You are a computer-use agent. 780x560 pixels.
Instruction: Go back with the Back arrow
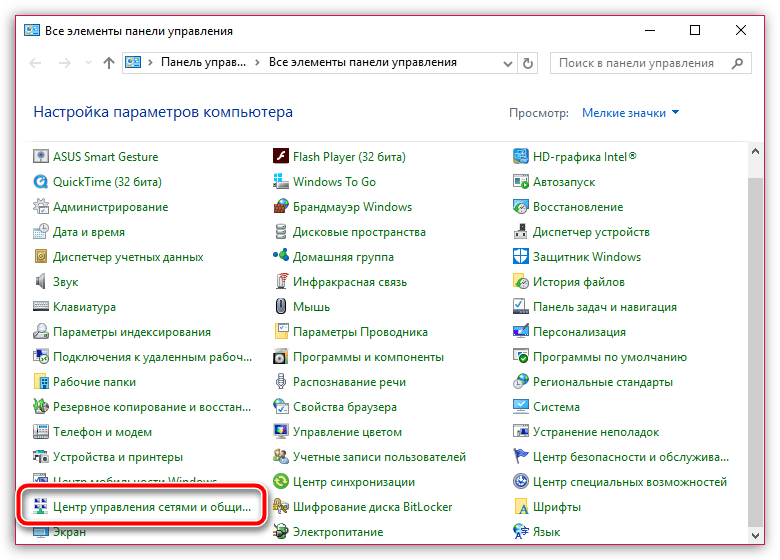(x=35, y=63)
